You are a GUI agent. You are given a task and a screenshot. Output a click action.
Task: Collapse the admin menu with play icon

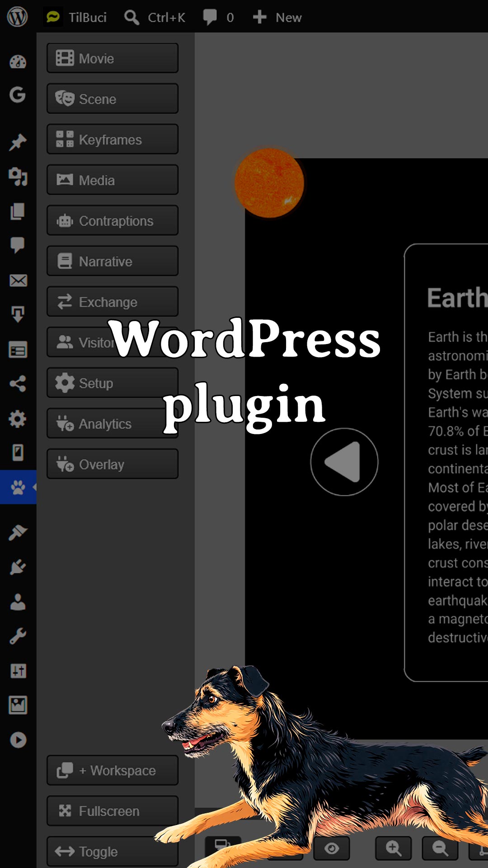(18, 740)
